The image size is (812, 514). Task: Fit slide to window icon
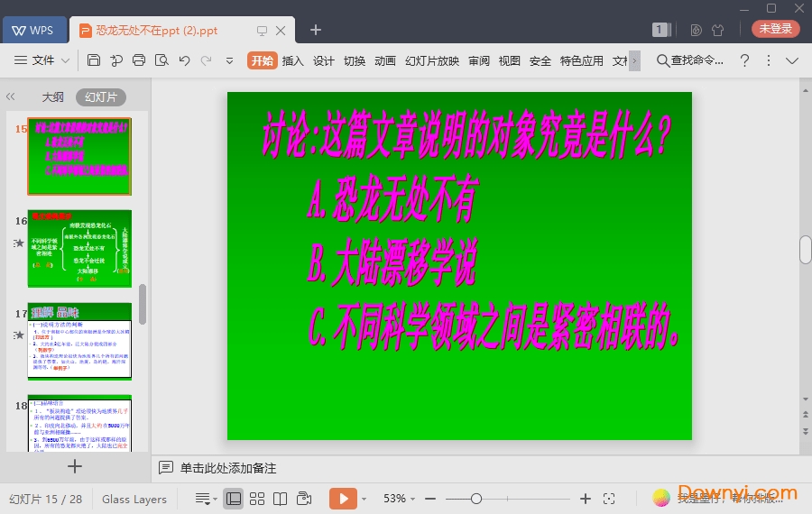click(609, 499)
